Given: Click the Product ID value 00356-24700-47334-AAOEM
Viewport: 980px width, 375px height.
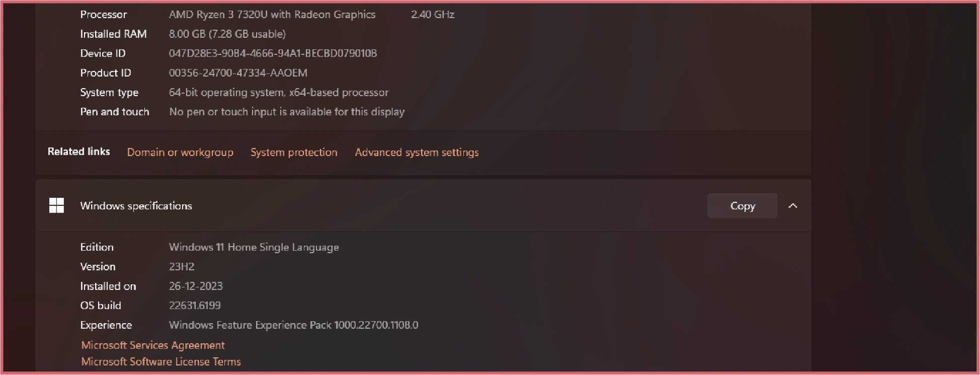Looking at the screenshot, I should [238, 73].
